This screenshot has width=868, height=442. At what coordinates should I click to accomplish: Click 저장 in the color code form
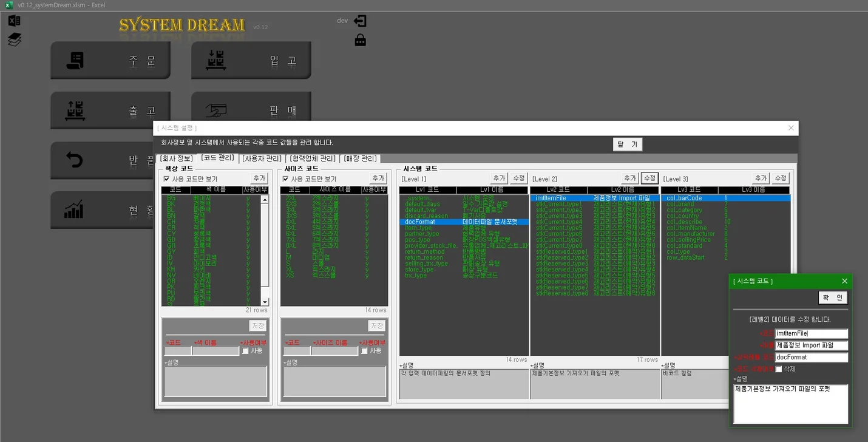coord(259,326)
